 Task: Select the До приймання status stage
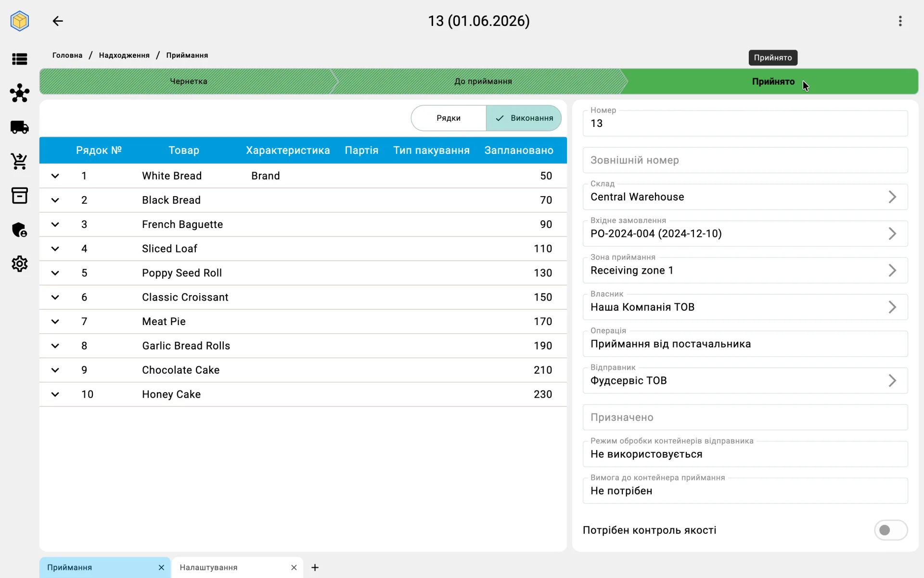[x=483, y=81]
